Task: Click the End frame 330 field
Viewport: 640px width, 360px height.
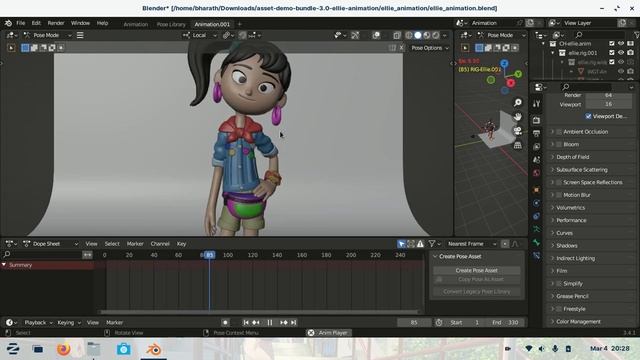Action: pyautogui.click(x=505, y=322)
